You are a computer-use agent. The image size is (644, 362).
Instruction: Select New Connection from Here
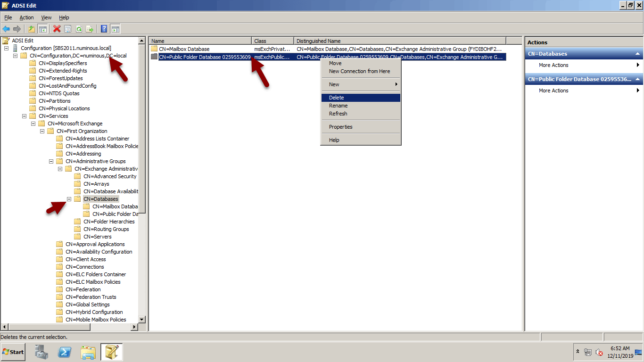coord(361,71)
